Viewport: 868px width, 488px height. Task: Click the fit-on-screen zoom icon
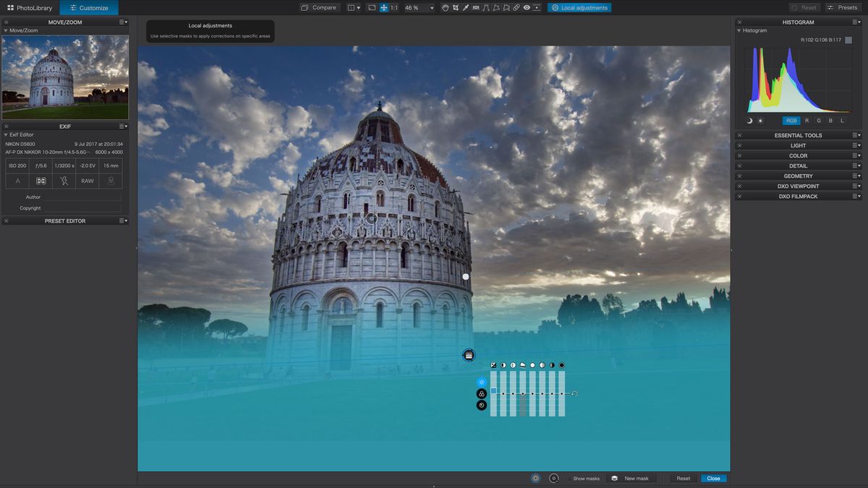coord(372,7)
